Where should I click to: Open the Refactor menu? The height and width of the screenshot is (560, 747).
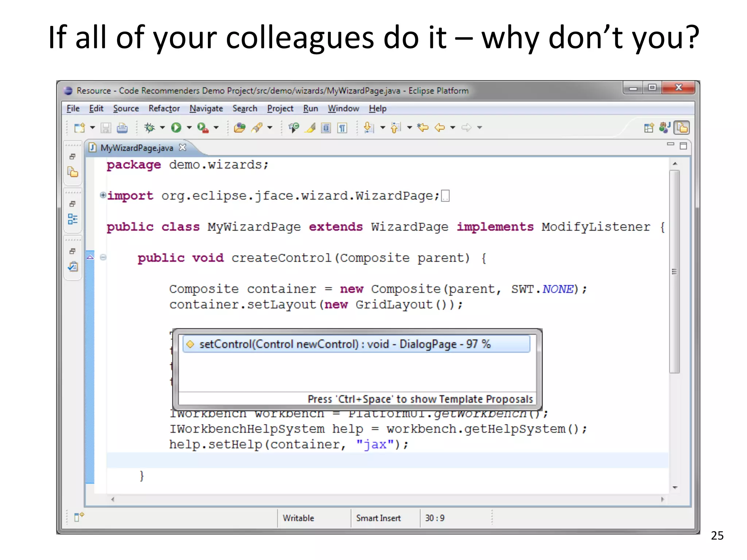tap(164, 109)
